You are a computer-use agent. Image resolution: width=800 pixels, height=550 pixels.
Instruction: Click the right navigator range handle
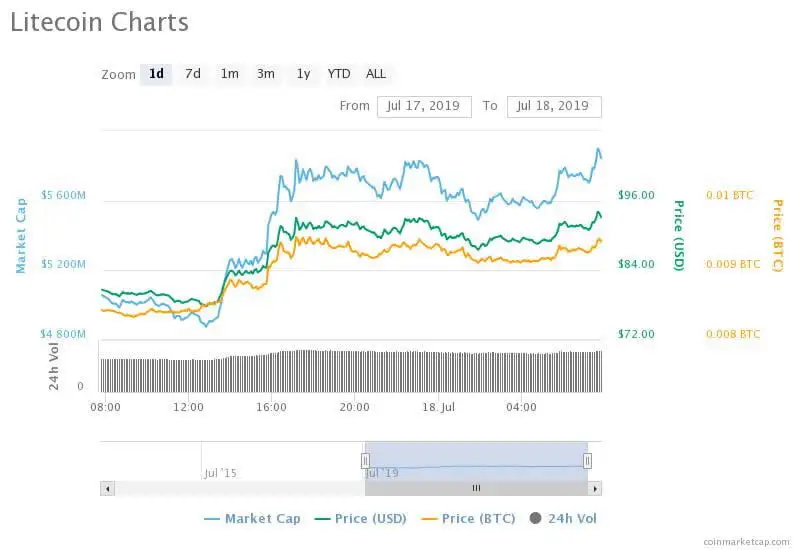pyautogui.click(x=587, y=460)
